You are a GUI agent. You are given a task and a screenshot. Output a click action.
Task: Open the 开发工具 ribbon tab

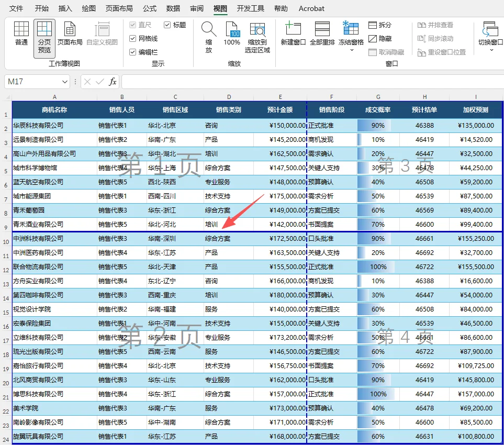250,8
